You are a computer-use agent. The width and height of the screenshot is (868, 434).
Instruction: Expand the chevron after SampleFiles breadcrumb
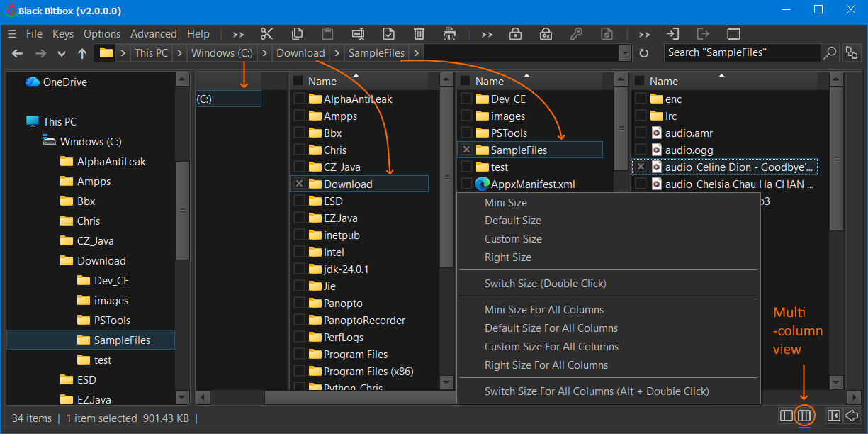click(416, 53)
